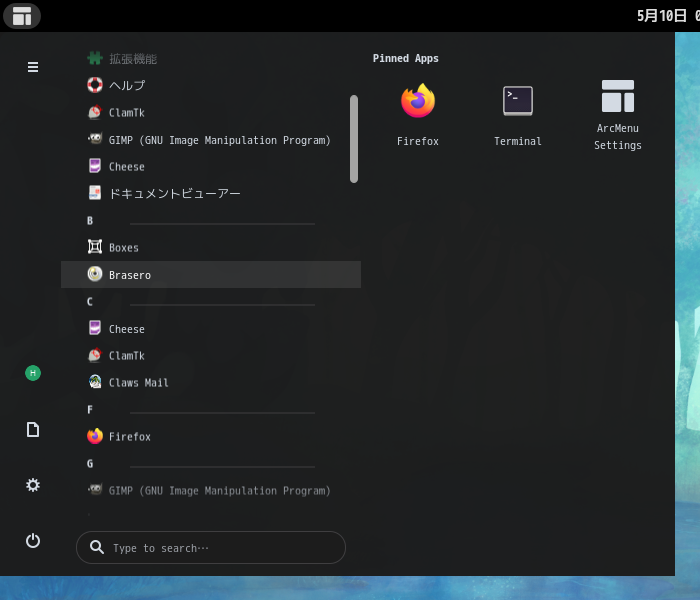Click the F section letter header

(x=90, y=410)
